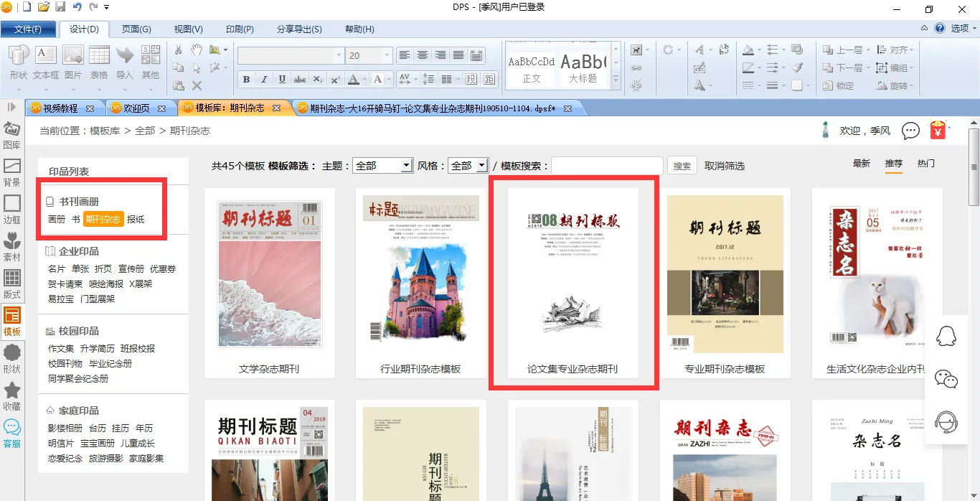Image resolution: width=980 pixels, height=501 pixels.
Task: Open the 背景 background panel
Action: pos(12,172)
